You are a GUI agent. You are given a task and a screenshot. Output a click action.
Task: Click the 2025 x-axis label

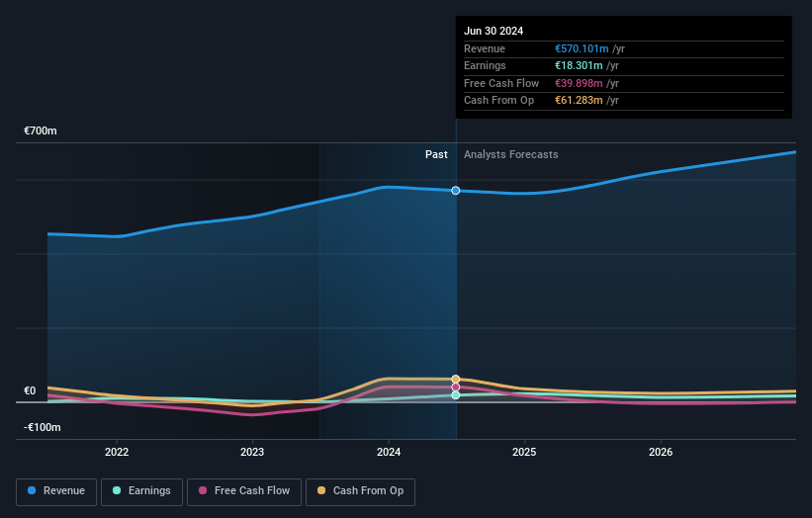(524, 452)
